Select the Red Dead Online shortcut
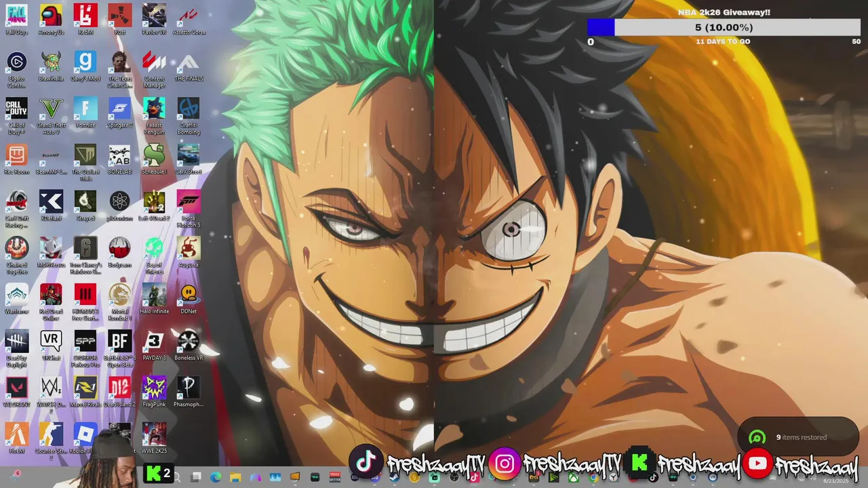Image resolution: width=868 pixels, height=488 pixels. 51,302
